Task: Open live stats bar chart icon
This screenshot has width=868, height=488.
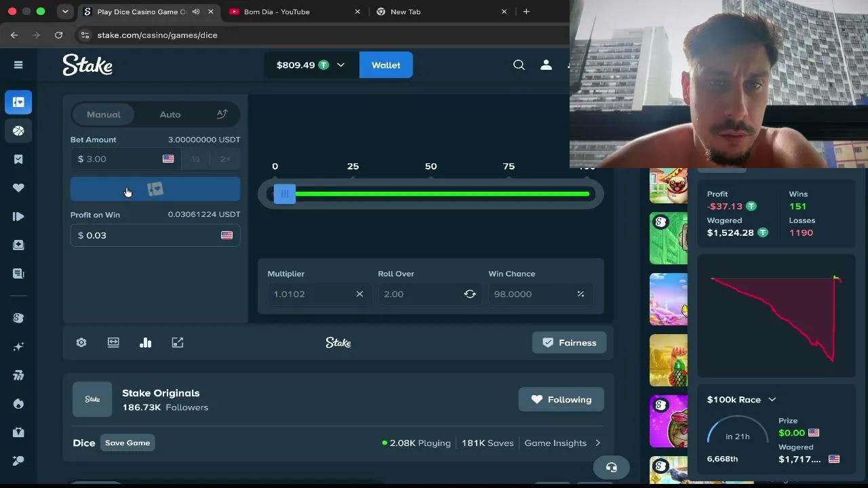Action: (x=145, y=343)
